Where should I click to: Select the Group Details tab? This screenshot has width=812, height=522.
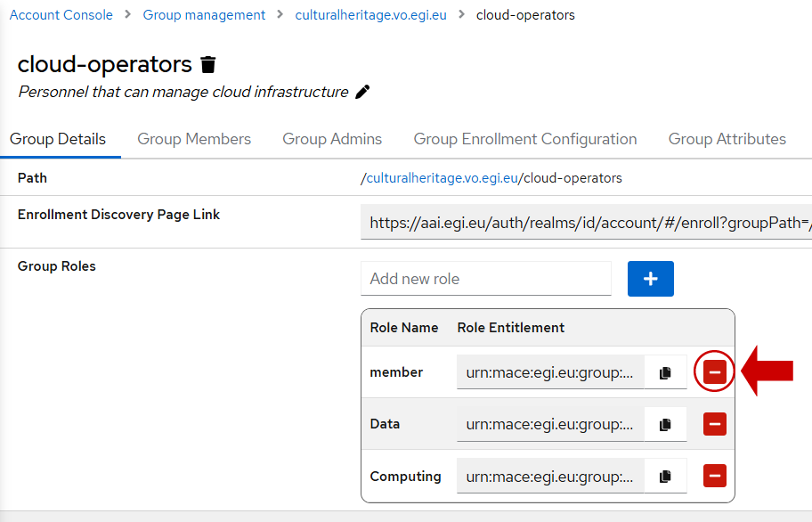pos(58,139)
